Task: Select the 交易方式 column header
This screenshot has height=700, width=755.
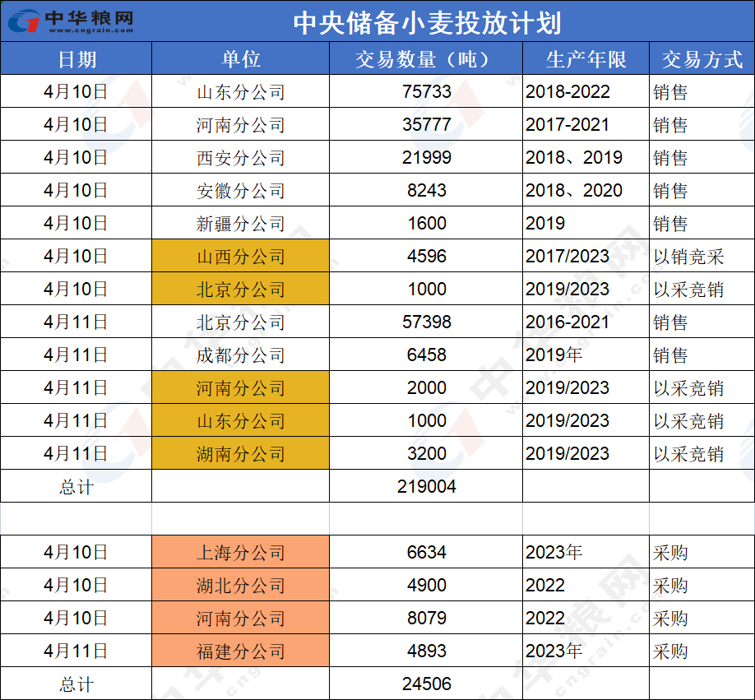Action: point(702,59)
